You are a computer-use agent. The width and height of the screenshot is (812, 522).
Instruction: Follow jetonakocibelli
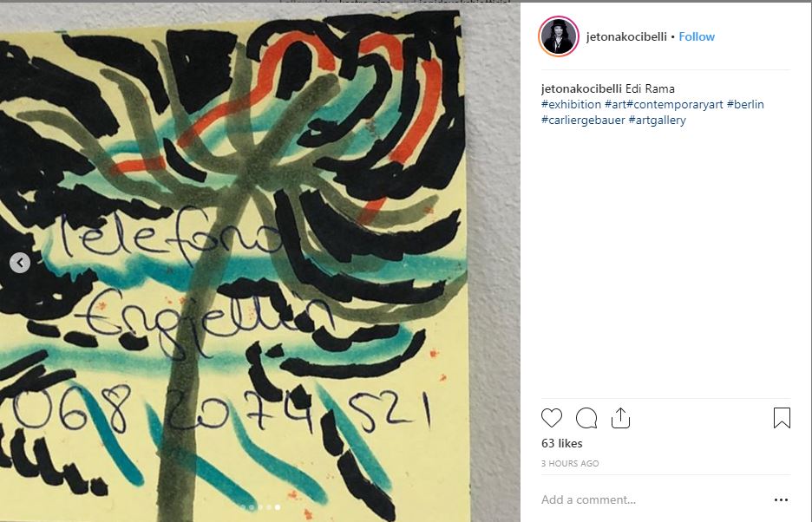(x=697, y=36)
